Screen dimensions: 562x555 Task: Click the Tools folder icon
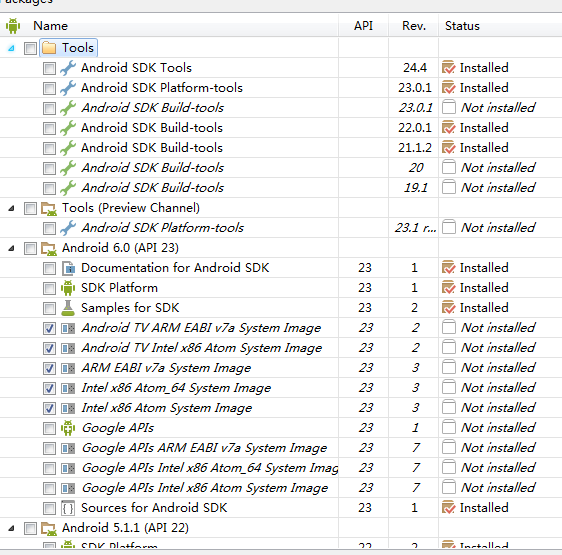(x=49, y=48)
